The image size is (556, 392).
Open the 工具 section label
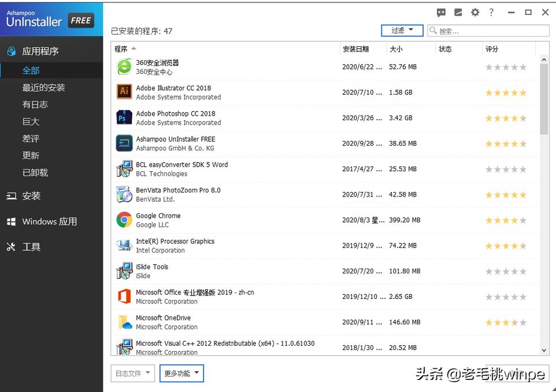pyautogui.click(x=31, y=247)
